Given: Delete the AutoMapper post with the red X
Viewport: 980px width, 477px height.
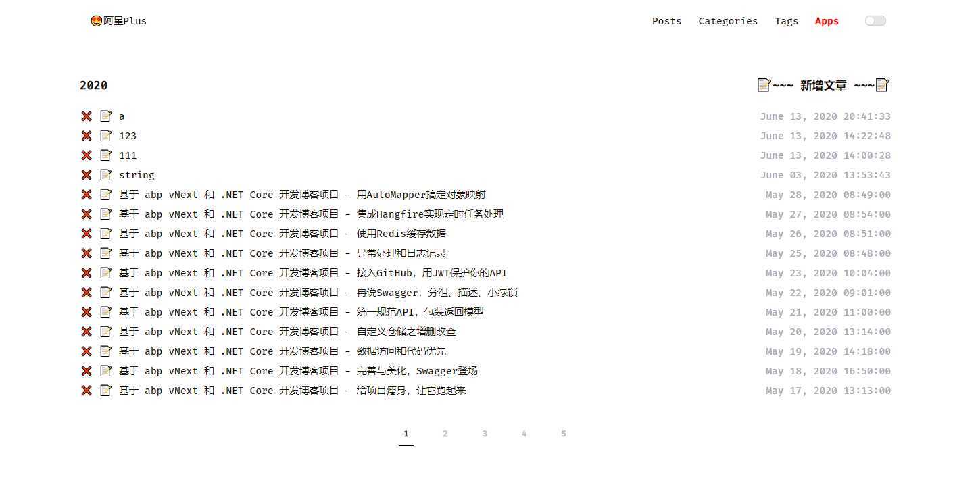Looking at the screenshot, I should click(87, 194).
